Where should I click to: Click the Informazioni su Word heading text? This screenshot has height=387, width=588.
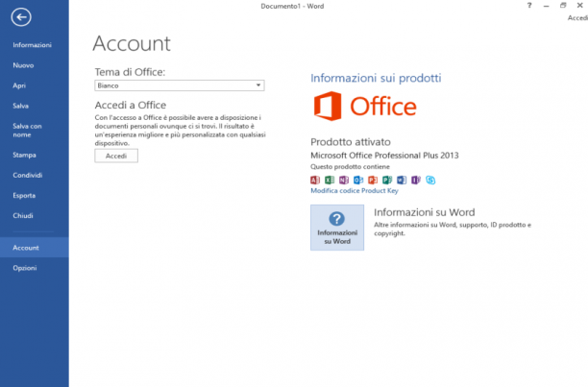click(x=424, y=212)
